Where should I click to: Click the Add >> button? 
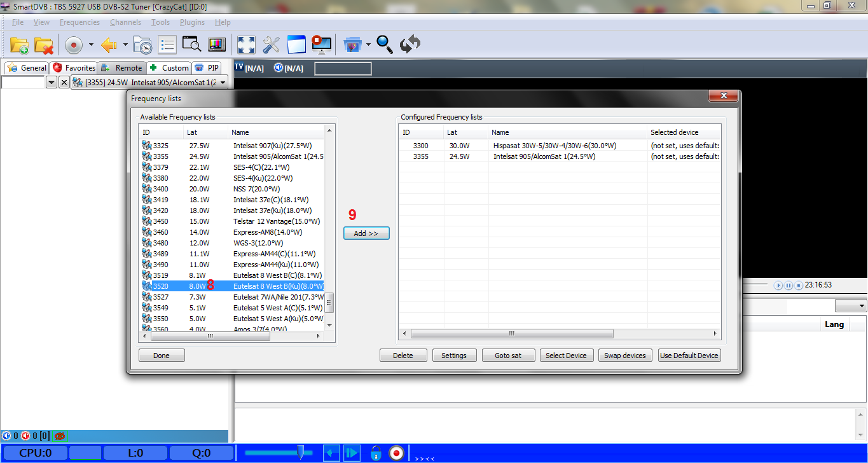pyautogui.click(x=366, y=233)
